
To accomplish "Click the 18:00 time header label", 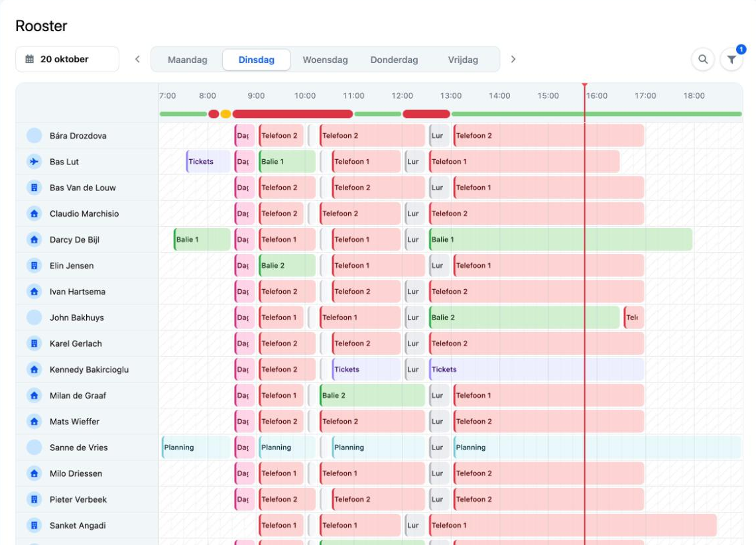I will (694, 96).
